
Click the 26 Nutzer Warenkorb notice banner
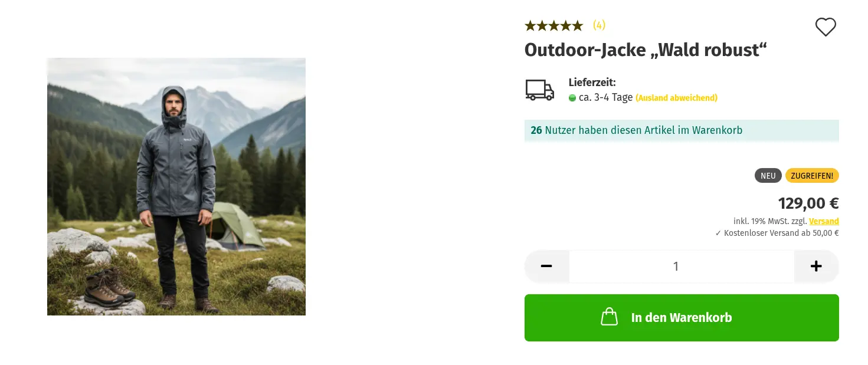(682, 130)
